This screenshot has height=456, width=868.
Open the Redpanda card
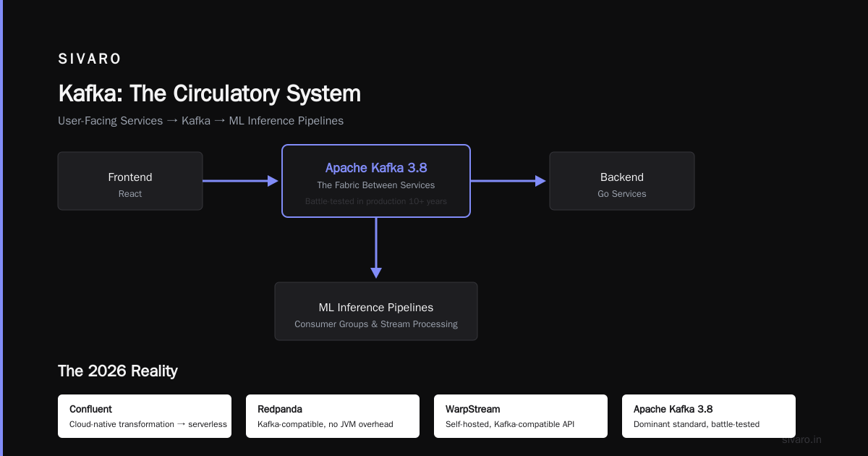pyautogui.click(x=333, y=416)
